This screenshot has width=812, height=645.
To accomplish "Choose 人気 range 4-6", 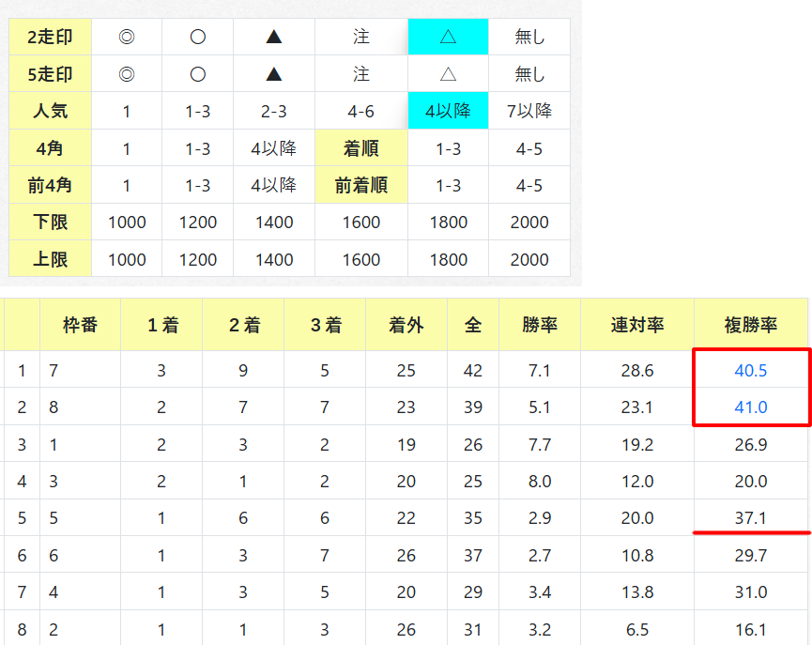I will pyautogui.click(x=361, y=111).
